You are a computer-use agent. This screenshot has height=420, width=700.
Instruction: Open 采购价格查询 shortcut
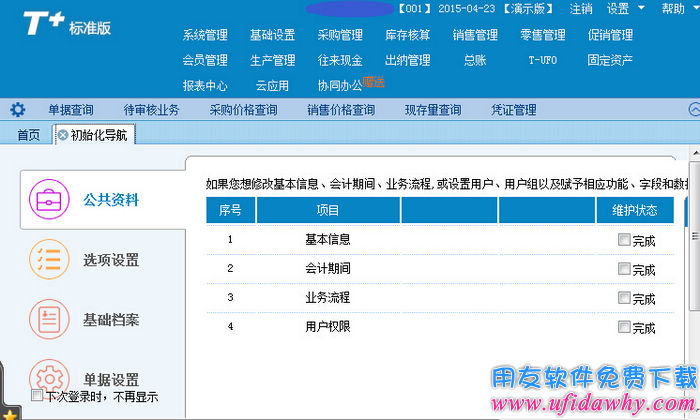244,110
